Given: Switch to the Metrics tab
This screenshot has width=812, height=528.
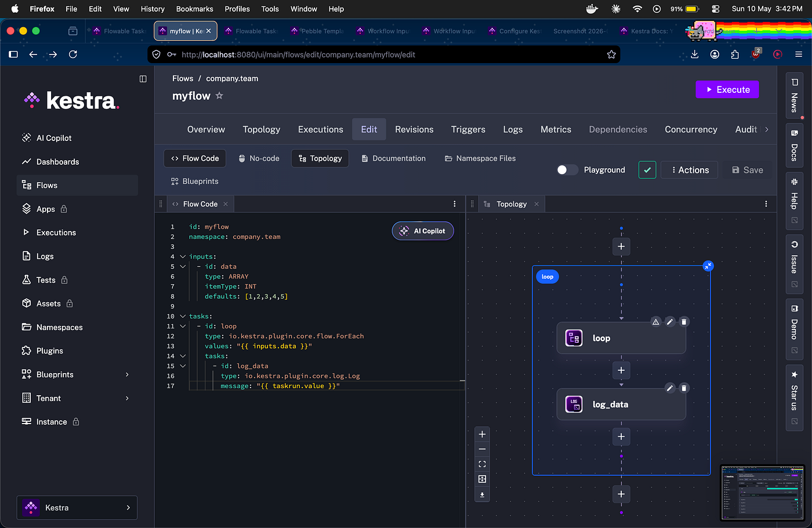Looking at the screenshot, I should tap(556, 129).
